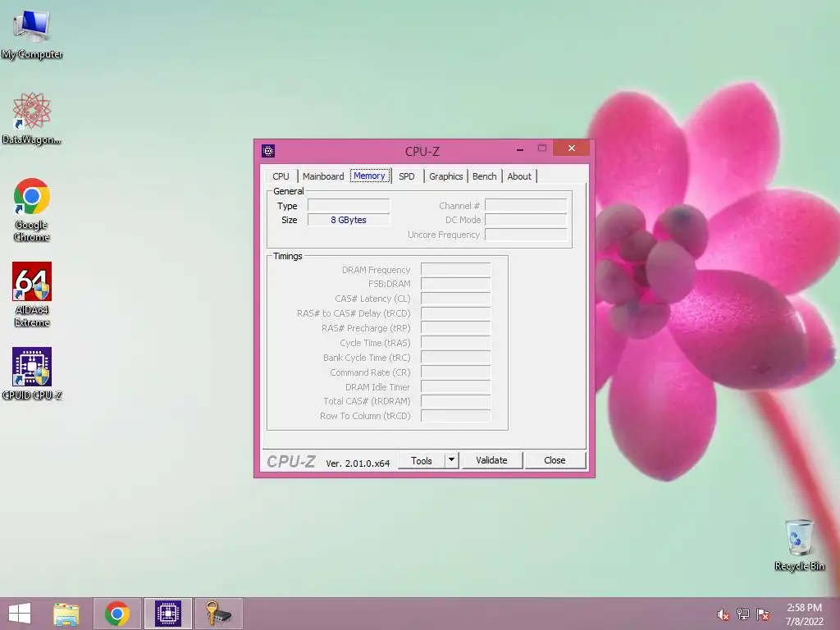Expand the Tools dropdown arrow
The height and width of the screenshot is (630, 840).
[x=452, y=461]
